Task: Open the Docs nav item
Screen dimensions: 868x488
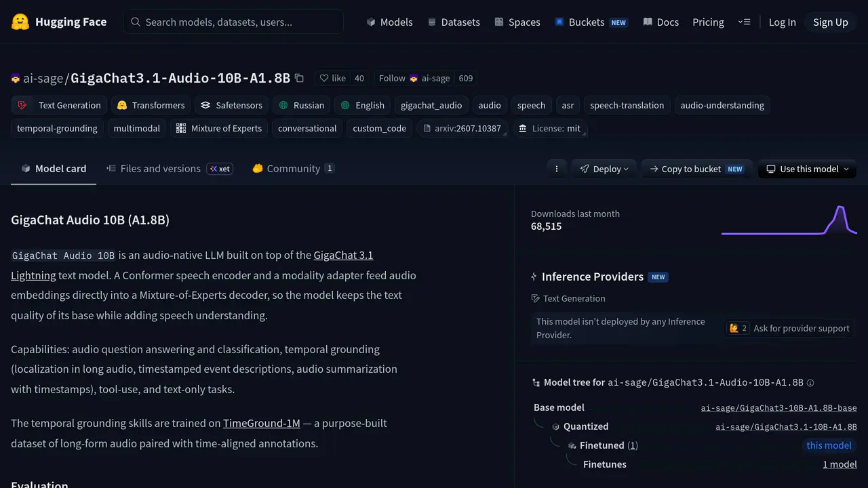Action: point(661,22)
